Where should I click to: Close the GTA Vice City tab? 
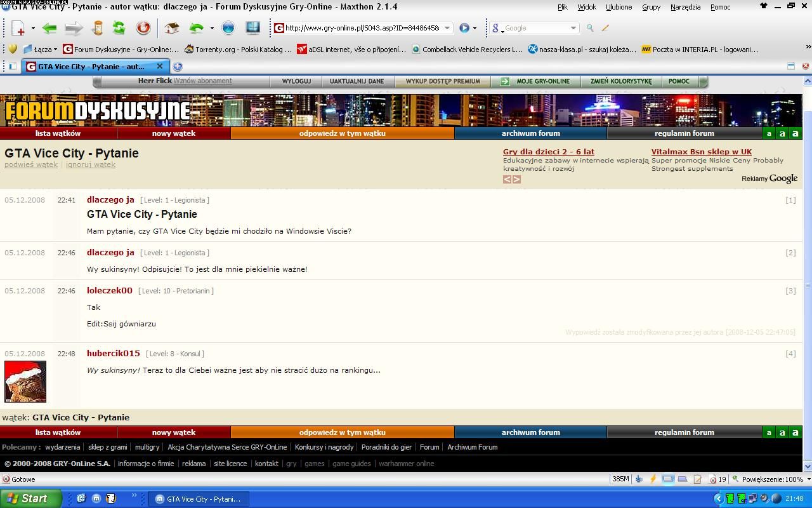tap(160, 66)
